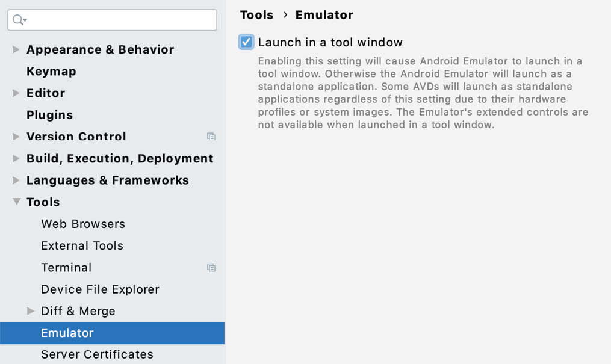Screen dimensions: 611x364
Task: Open Device File Explorer settings
Action: pos(100,289)
